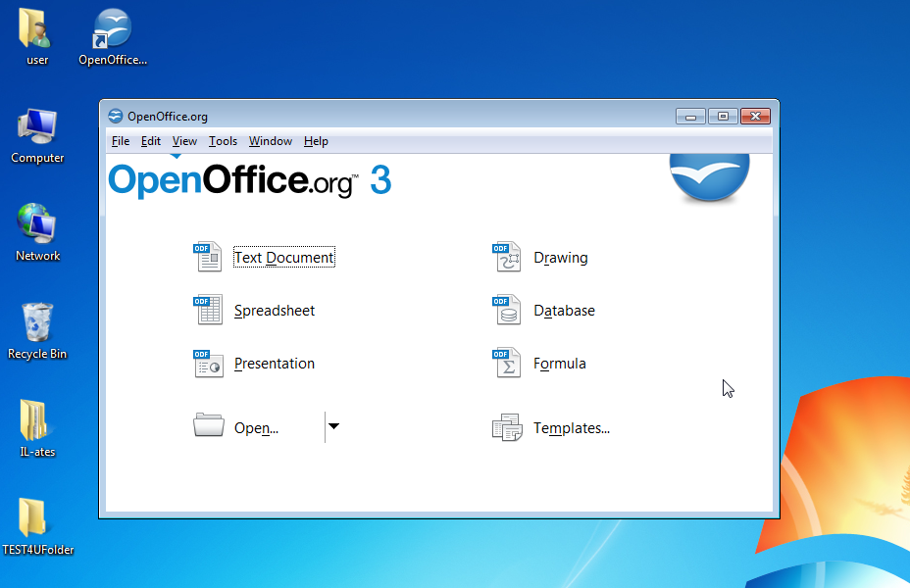Open the Tools menu

tap(223, 141)
